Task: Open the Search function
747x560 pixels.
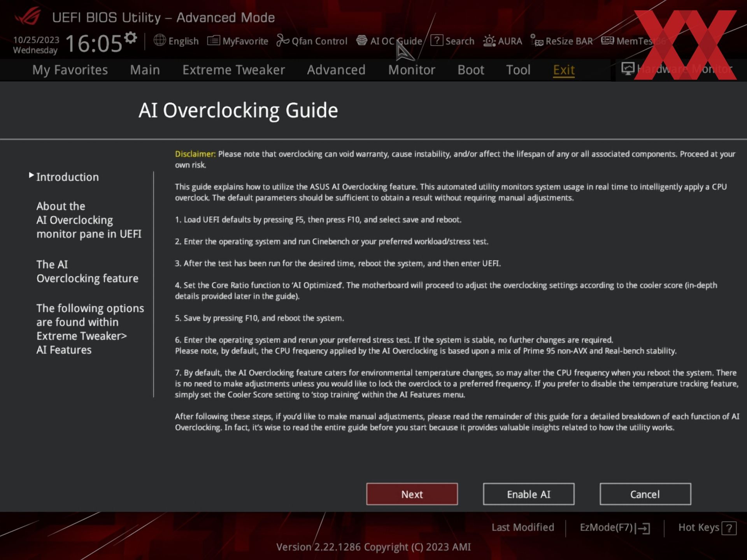Action: click(452, 41)
